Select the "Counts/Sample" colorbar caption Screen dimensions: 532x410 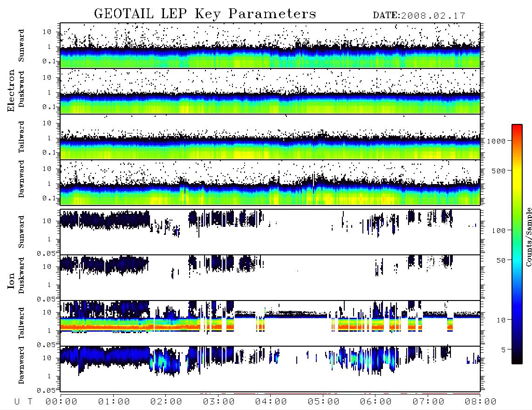528,237
